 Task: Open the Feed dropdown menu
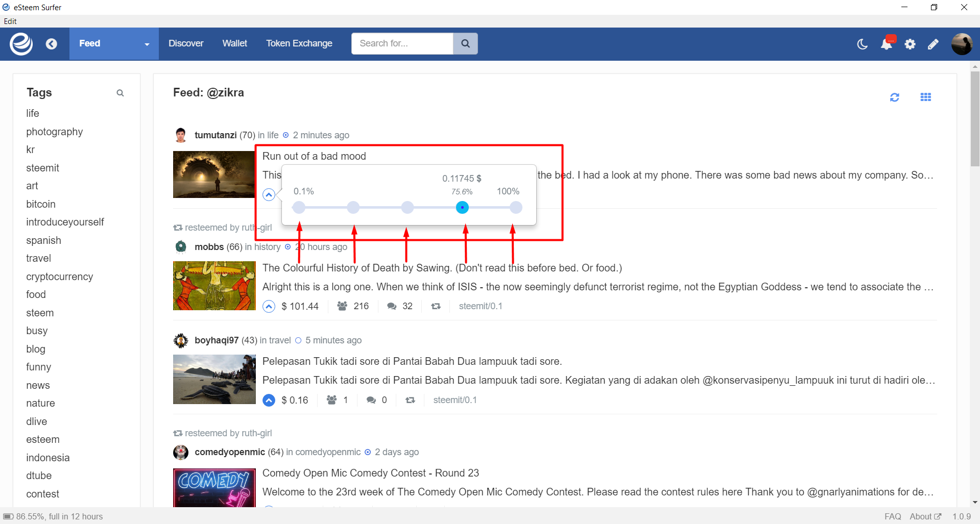114,44
